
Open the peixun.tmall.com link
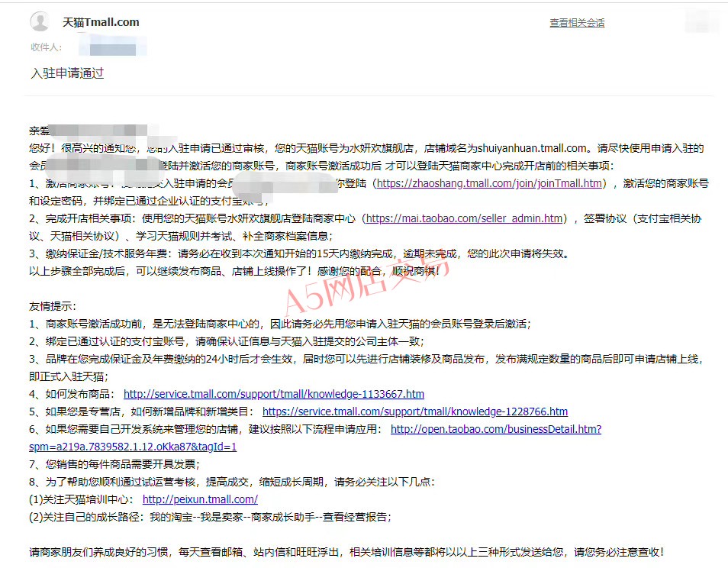200,500
